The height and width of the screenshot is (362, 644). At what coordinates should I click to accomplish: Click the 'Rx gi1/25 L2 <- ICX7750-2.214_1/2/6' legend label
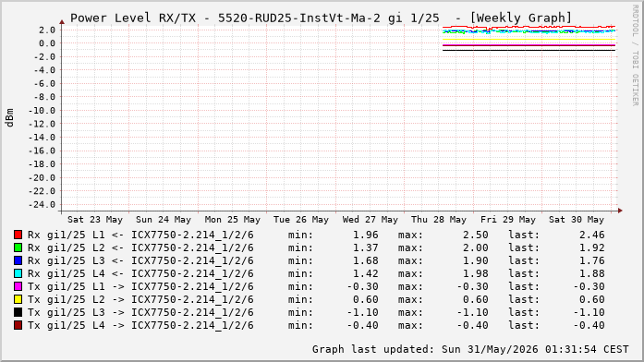tap(140, 247)
